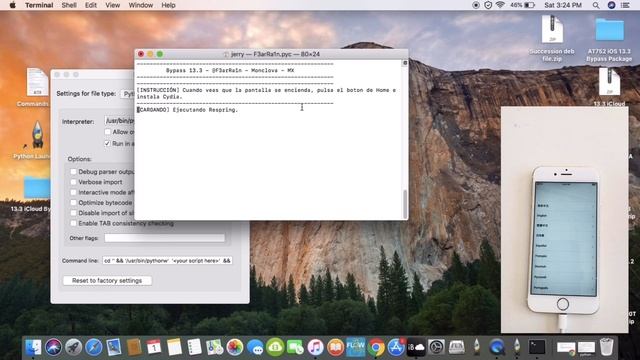Open the Shell menu

(x=69, y=5)
